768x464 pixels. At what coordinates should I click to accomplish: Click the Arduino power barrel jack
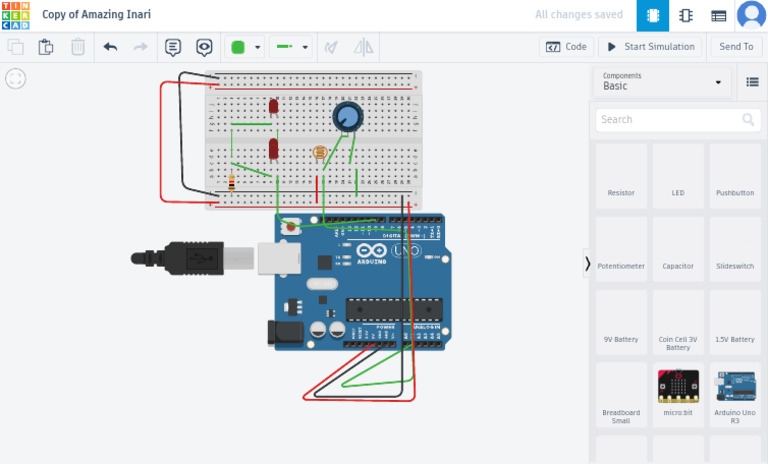click(286, 333)
